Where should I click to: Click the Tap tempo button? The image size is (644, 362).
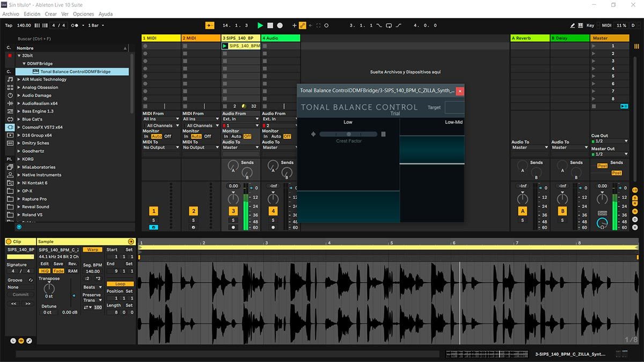tap(9, 25)
